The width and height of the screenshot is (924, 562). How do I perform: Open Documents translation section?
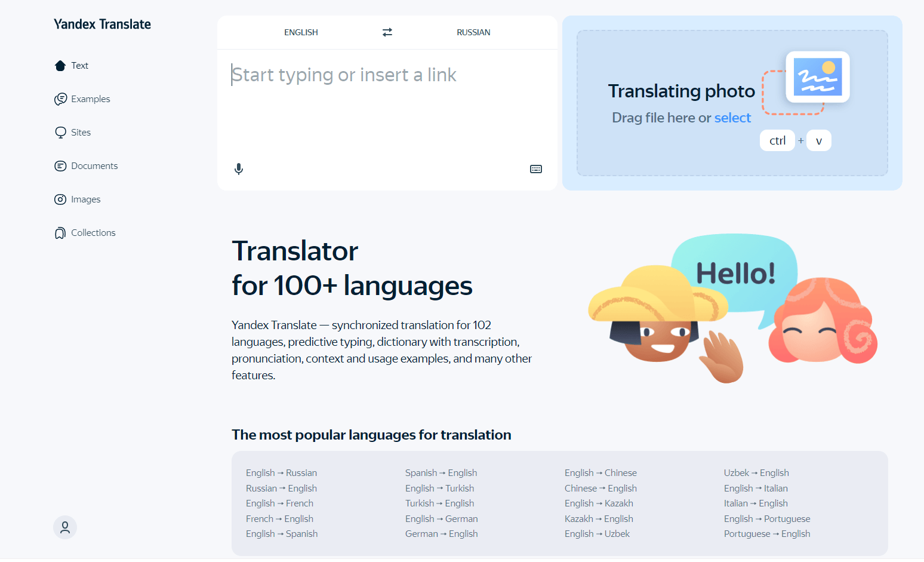click(94, 166)
